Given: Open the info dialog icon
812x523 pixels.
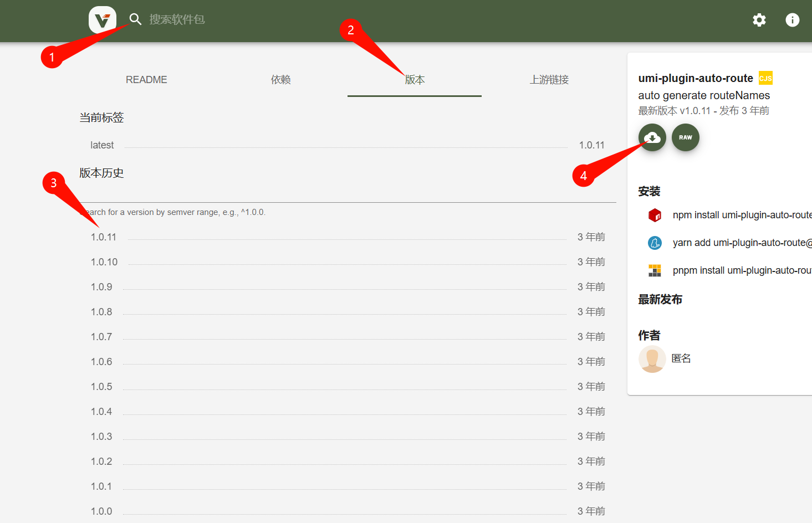Looking at the screenshot, I should click(x=793, y=20).
